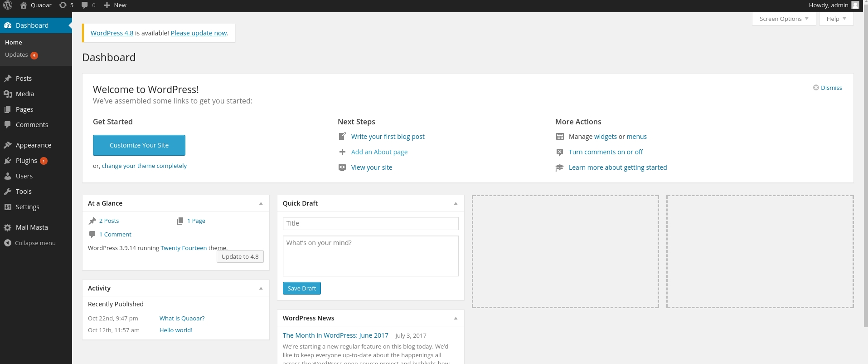Click the Settings sliders icon in sidebar
The width and height of the screenshot is (868, 364).
(8, 207)
